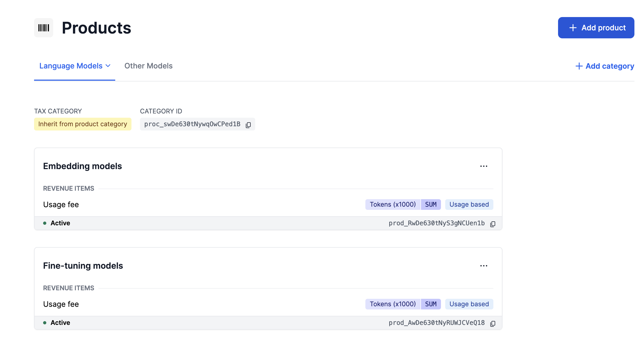Click plus icon in Add product button
644x343 pixels.
pyautogui.click(x=573, y=28)
